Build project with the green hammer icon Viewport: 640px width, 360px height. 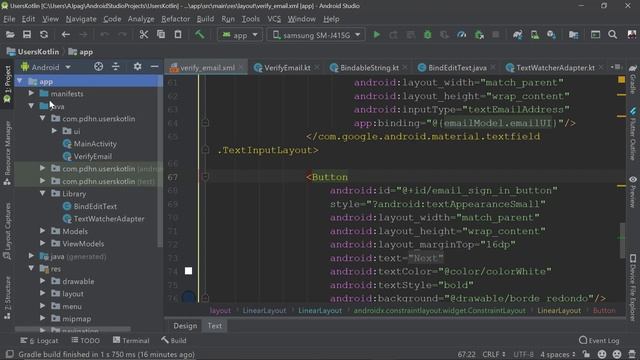[199, 35]
